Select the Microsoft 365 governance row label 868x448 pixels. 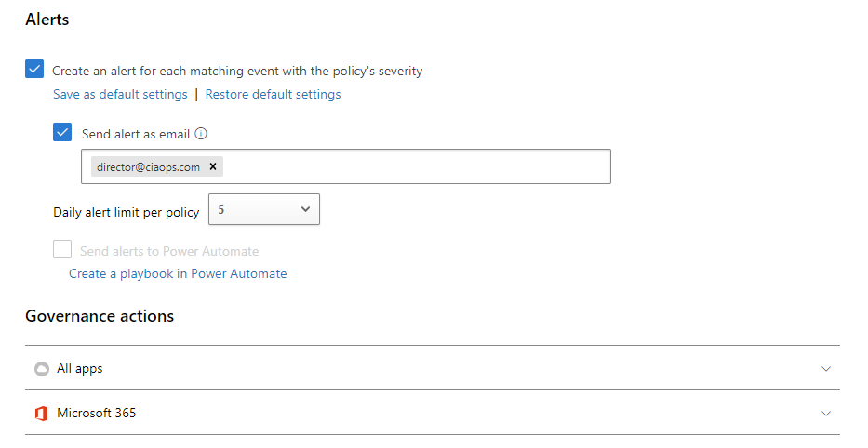pos(96,413)
